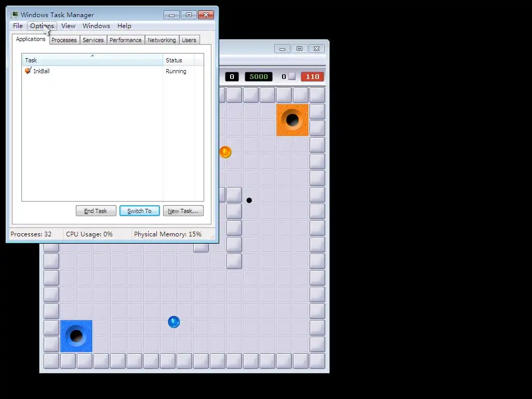Click the Task Manager title bar icon
The width and height of the screenshot is (532, 399).
pos(14,15)
